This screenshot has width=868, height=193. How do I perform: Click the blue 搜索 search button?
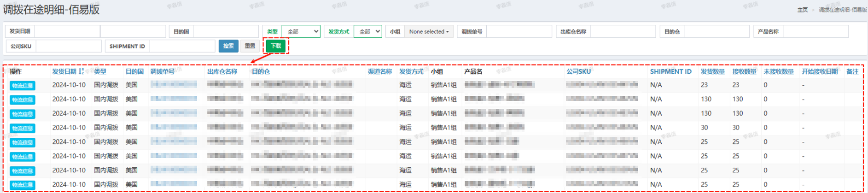point(228,46)
